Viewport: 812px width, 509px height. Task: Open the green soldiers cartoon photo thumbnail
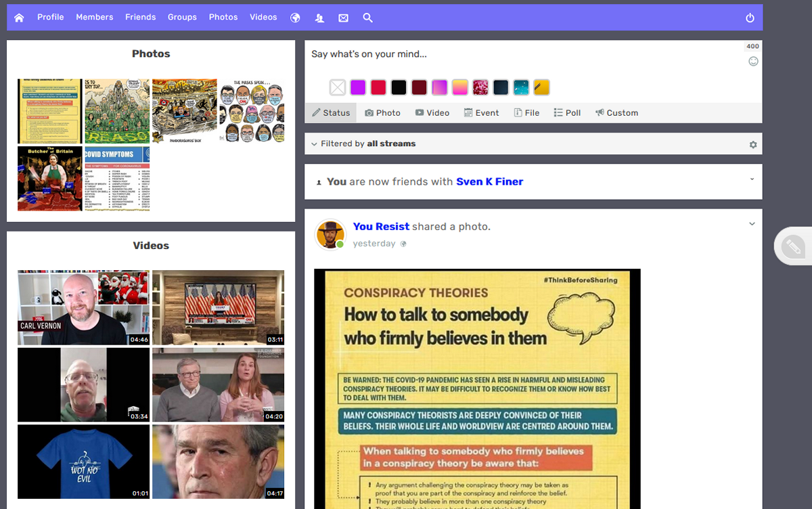[x=117, y=111]
